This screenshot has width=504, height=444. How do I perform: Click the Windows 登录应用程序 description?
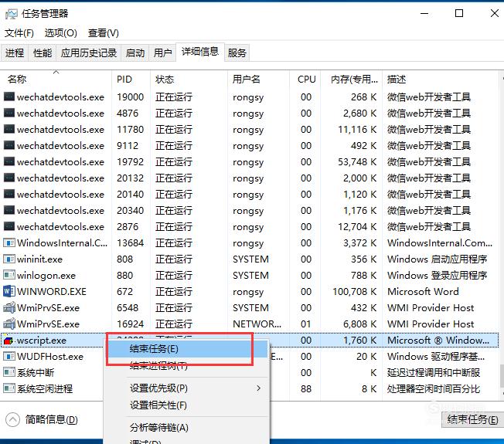(x=438, y=275)
